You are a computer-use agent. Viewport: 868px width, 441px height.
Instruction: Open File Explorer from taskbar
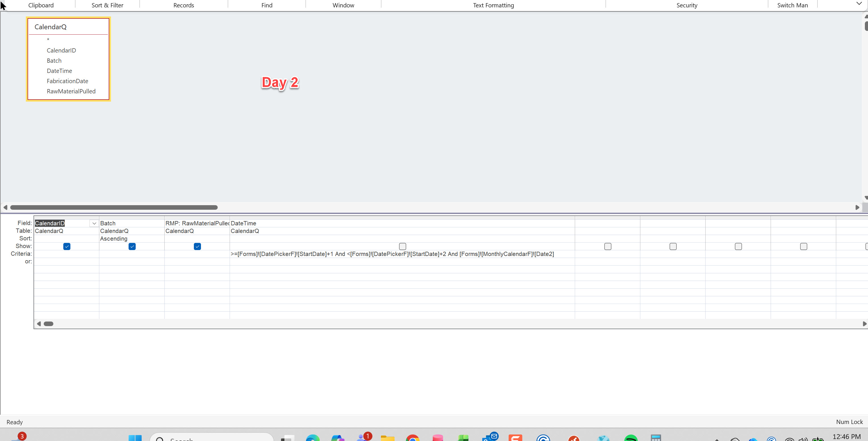pos(387,438)
